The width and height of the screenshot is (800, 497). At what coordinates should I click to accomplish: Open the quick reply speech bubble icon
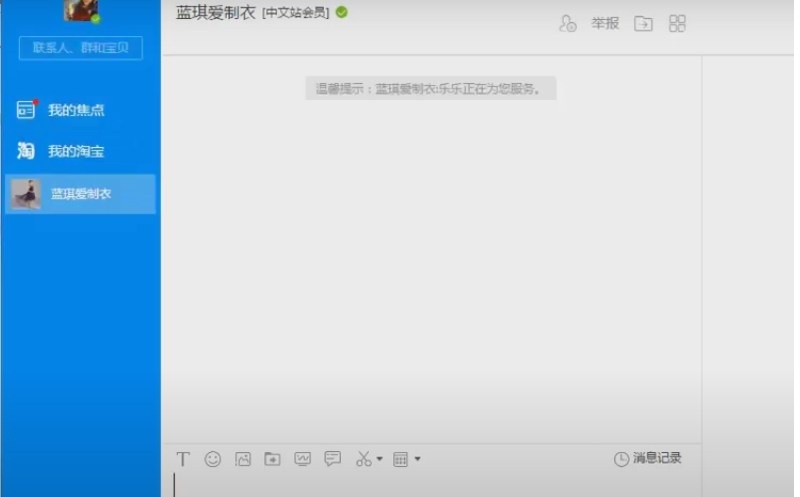pyautogui.click(x=332, y=459)
